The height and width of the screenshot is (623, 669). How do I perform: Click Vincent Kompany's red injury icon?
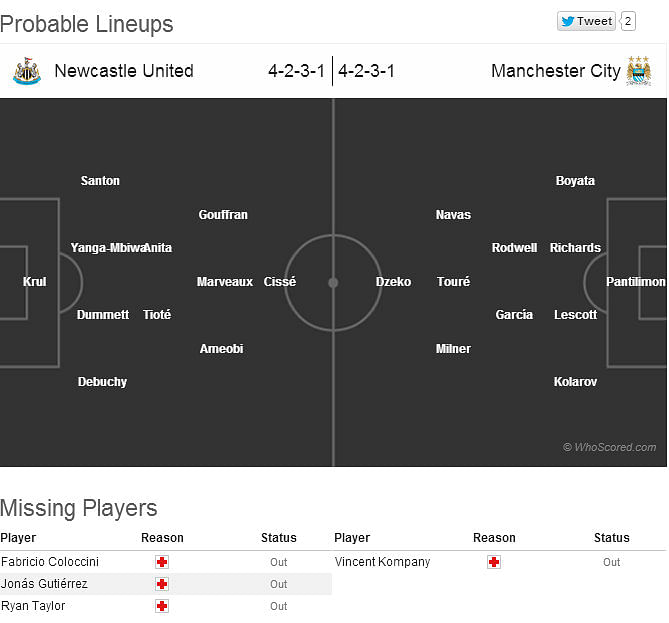(494, 562)
